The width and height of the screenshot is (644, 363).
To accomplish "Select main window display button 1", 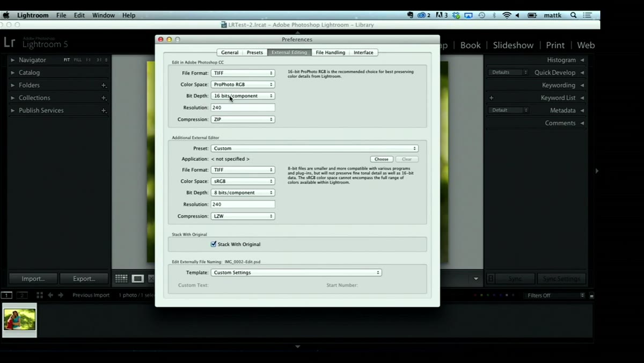I will click(x=6, y=295).
